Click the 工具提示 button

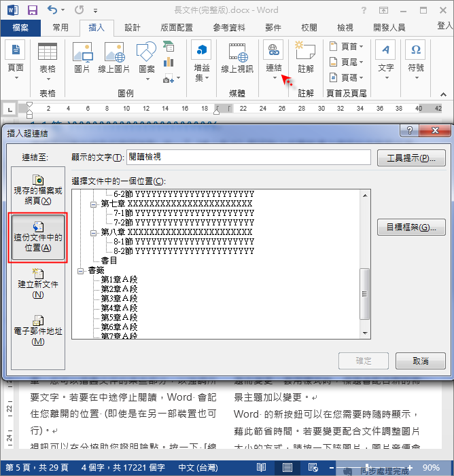(x=411, y=158)
